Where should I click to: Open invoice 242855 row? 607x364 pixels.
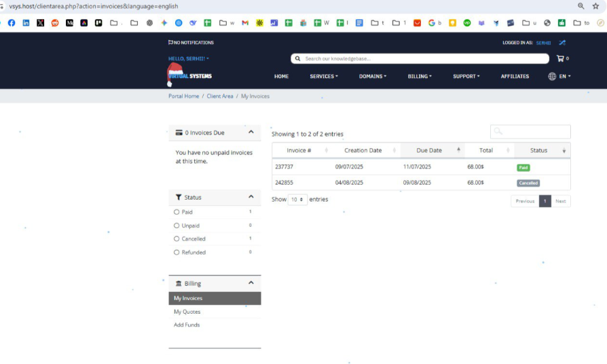coord(421,183)
